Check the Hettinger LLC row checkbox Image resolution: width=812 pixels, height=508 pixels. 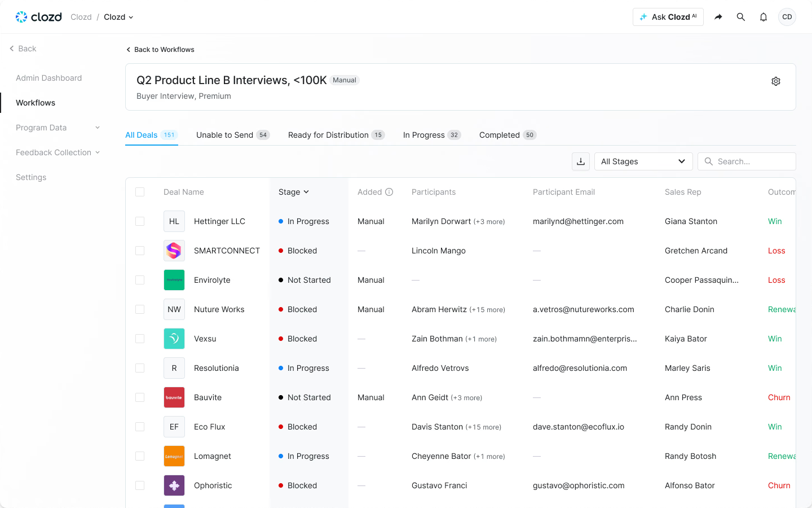tap(140, 221)
